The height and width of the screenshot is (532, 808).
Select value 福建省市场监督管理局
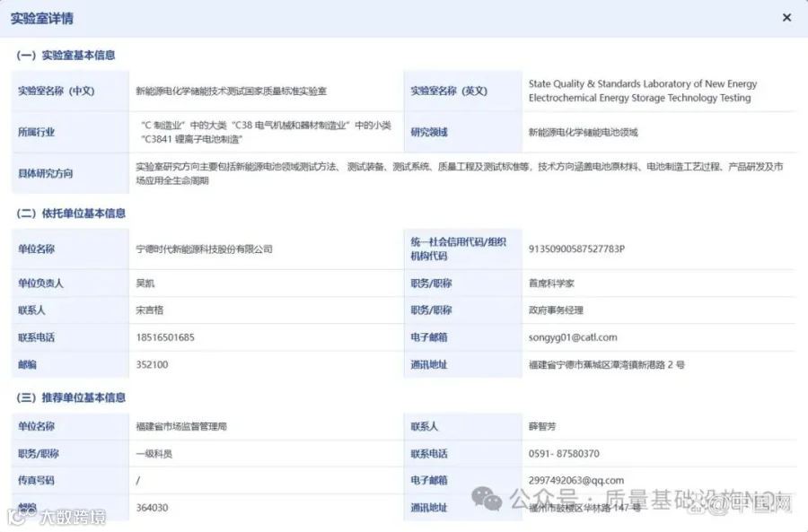(x=181, y=426)
